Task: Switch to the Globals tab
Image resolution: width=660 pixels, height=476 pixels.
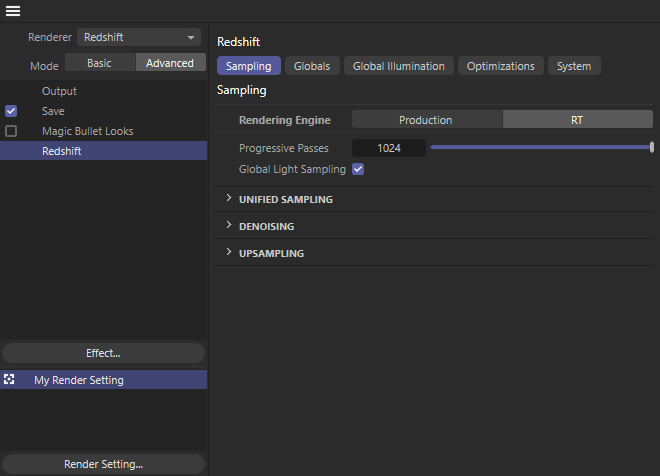Action: click(x=312, y=66)
